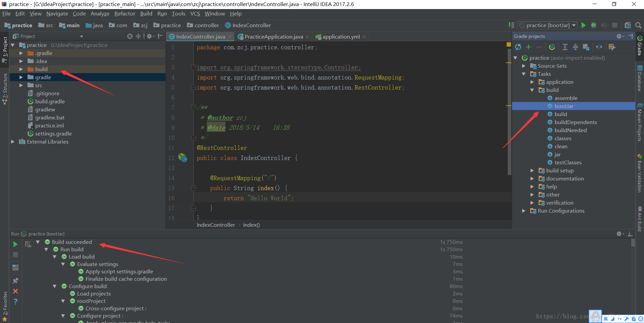Viewport: 644px width, 323px height.
Task: Toggle Gradle task grouping icon
Action: pos(586,47)
